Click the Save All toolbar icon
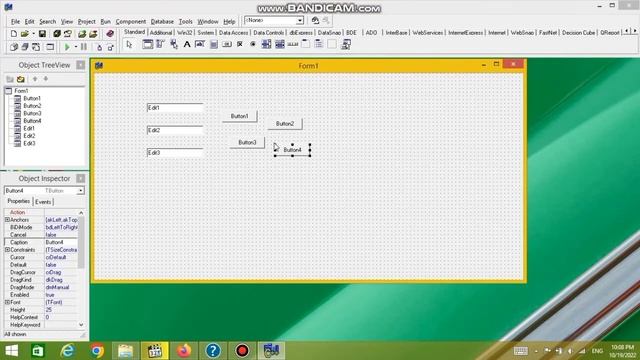 [57, 34]
